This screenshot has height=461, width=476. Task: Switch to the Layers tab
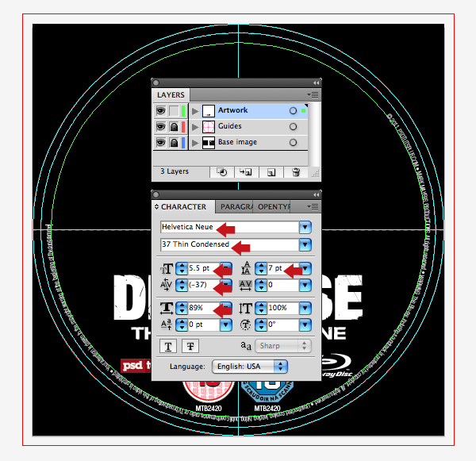[171, 95]
